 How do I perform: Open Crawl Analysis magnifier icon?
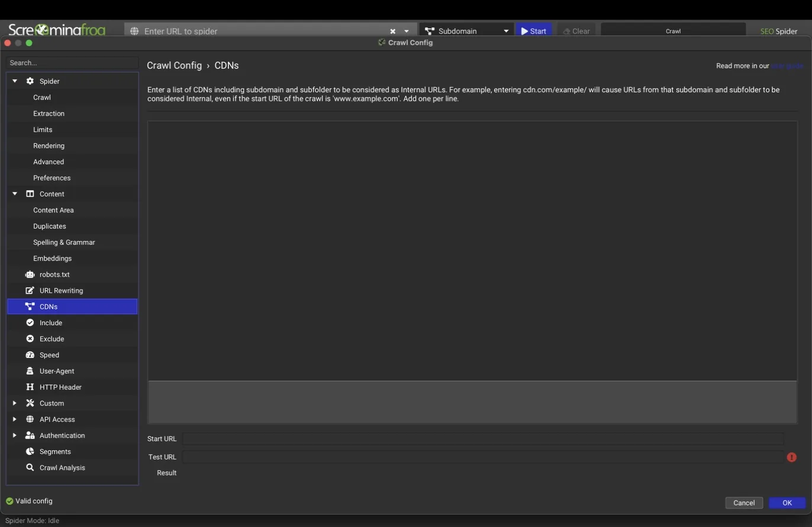pyautogui.click(x=30, y=467)
